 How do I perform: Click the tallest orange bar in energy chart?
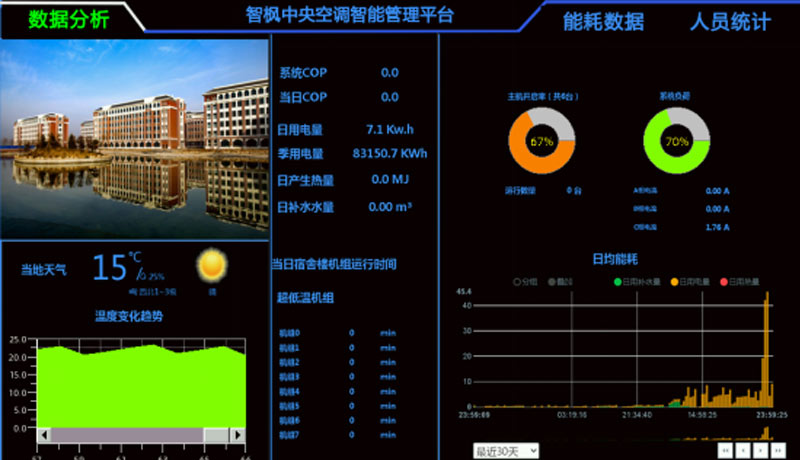click(766, 349)
